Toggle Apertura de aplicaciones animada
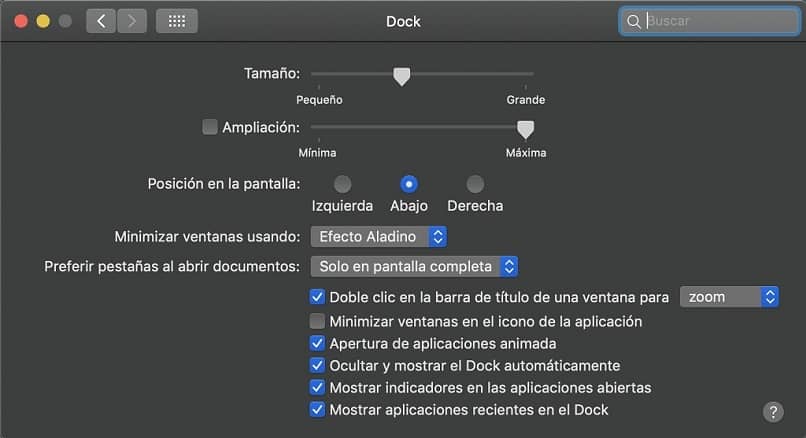This screenshot has width=806, height=438. tap(318, 344)
